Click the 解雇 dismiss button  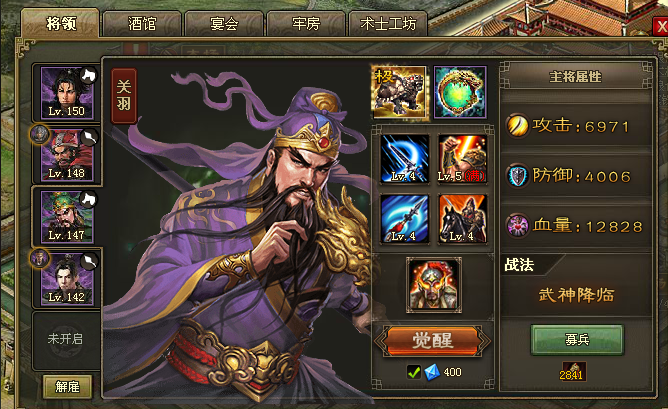[67, 386]
